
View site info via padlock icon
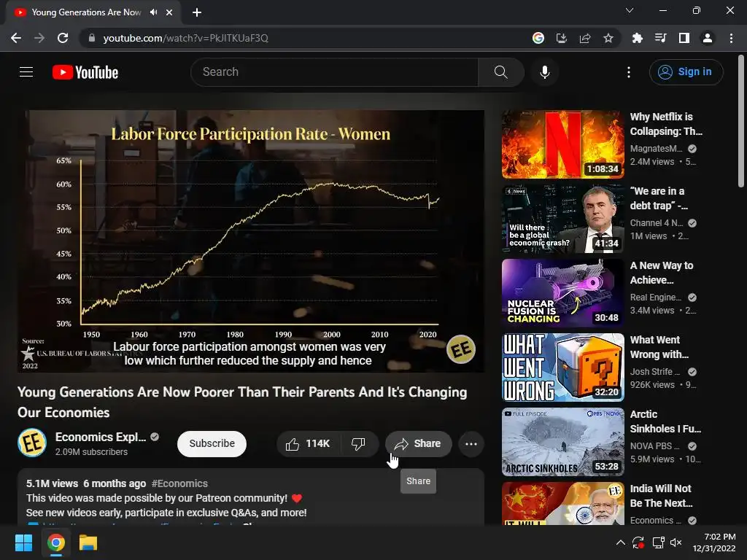click(x=91, y=38)
